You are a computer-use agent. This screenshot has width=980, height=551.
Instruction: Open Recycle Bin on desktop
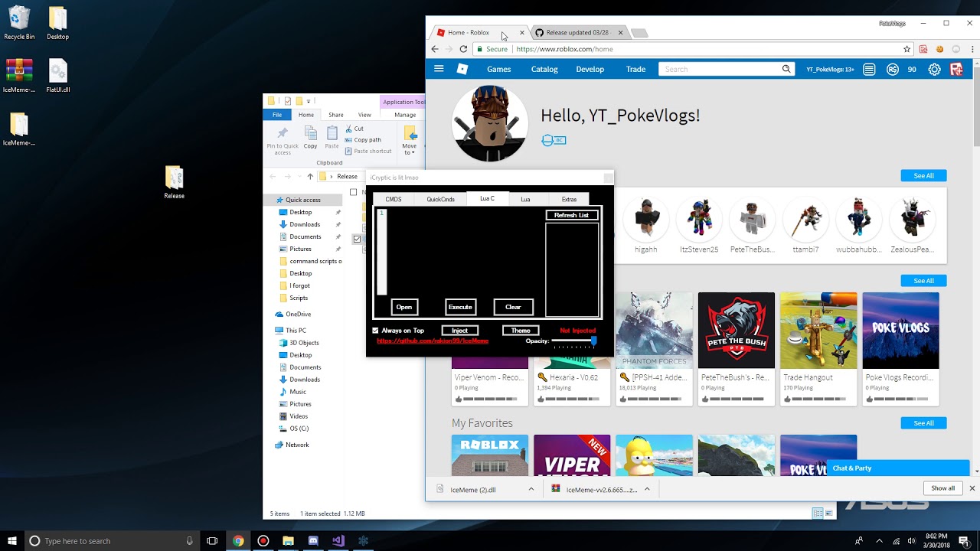(x=19, y=24)
